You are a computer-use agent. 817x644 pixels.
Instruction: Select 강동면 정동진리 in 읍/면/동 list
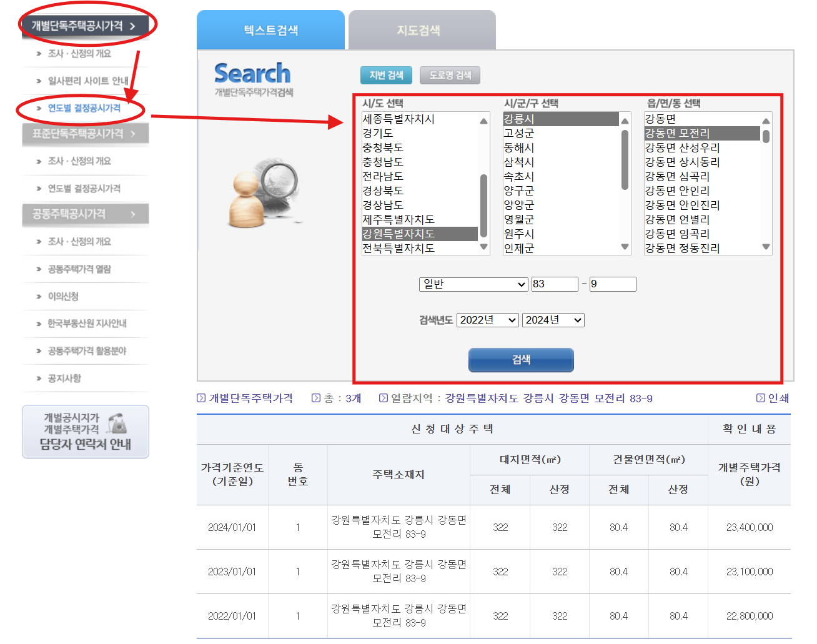pyautogui.click(x=702, y=248)
